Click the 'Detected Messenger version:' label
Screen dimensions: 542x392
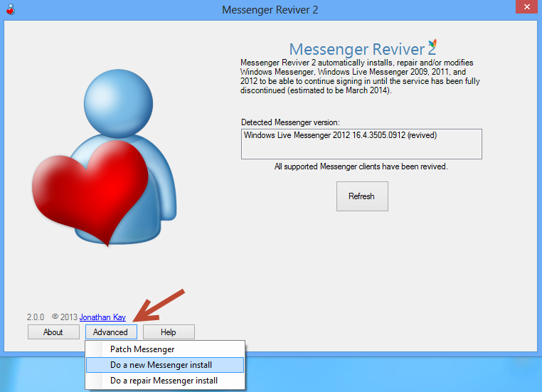point(290,122)
